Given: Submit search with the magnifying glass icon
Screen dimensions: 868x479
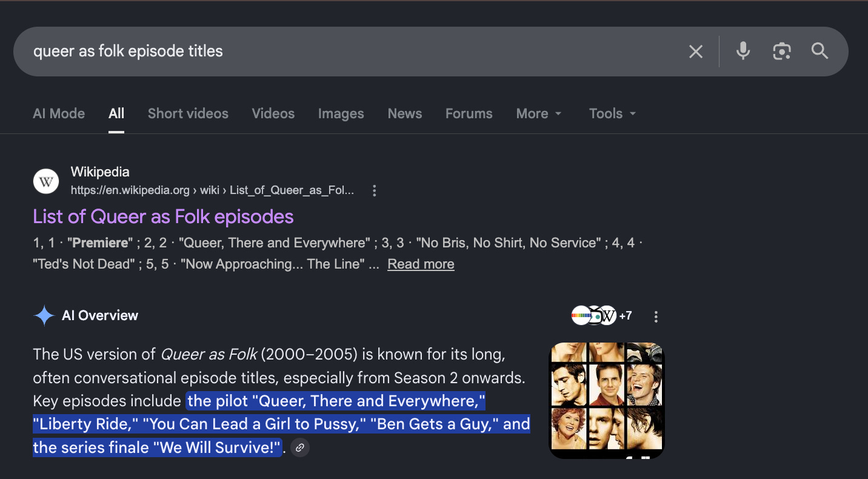Looking at the screenshot, I should tap(820, 52).
